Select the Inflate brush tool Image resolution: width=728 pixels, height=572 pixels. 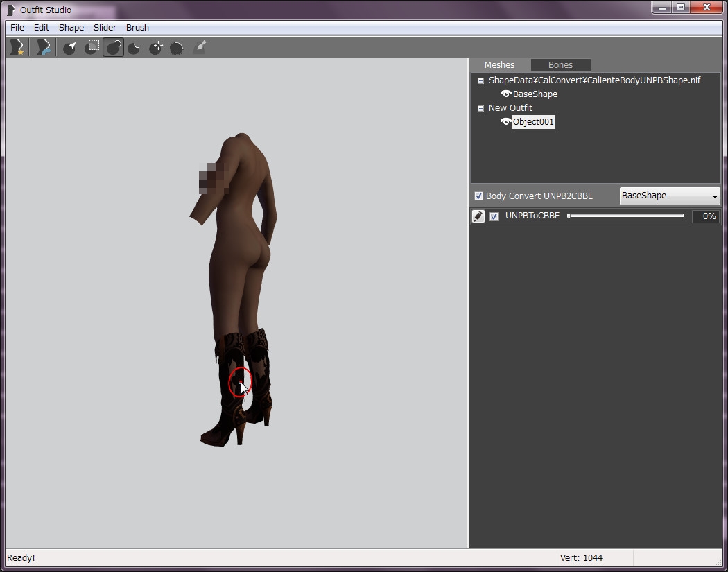(x=113, y=47)
